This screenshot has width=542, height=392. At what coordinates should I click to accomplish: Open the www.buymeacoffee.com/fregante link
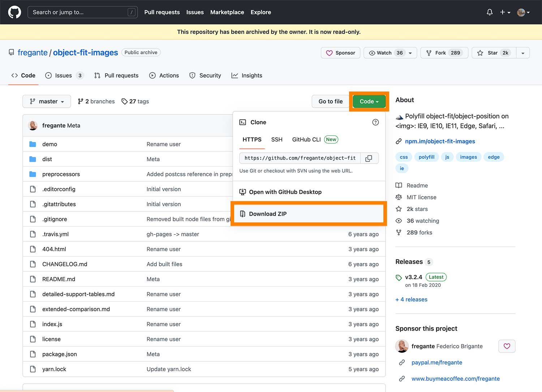[455, 379]
